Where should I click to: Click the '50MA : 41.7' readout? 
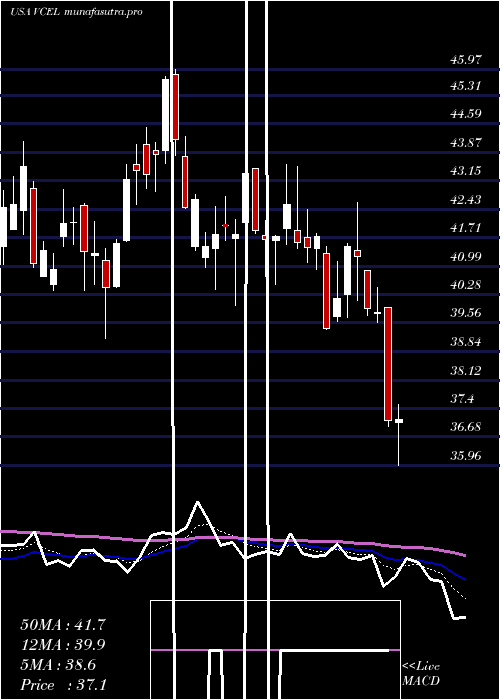click(x=63, y=625)
